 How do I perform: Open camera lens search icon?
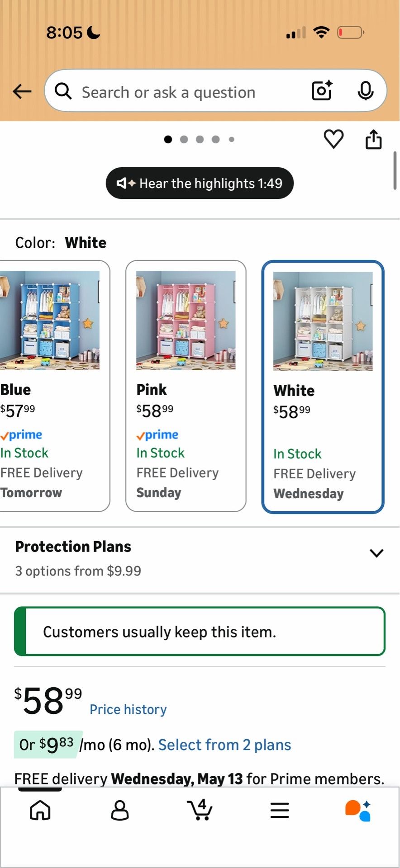(322, 90)
